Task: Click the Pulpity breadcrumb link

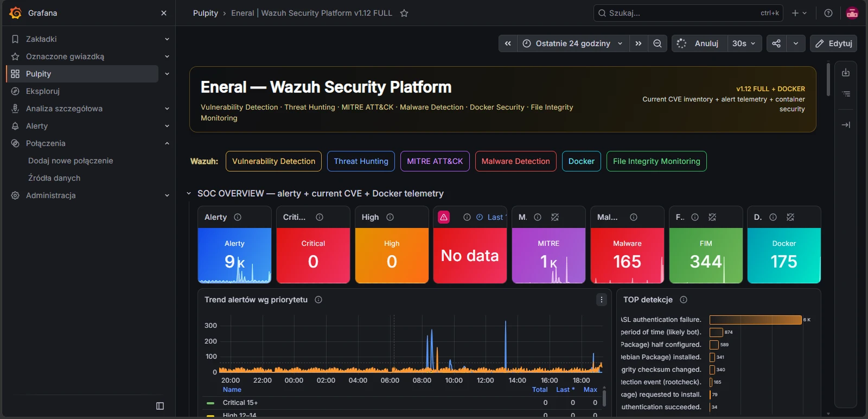Action: pos(206,13)
